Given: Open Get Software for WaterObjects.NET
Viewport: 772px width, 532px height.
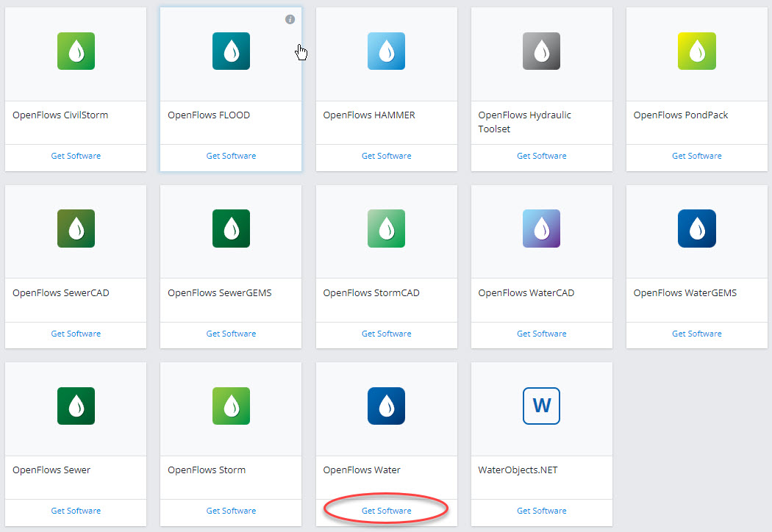Looking at the screenshot, I should 541,510.
